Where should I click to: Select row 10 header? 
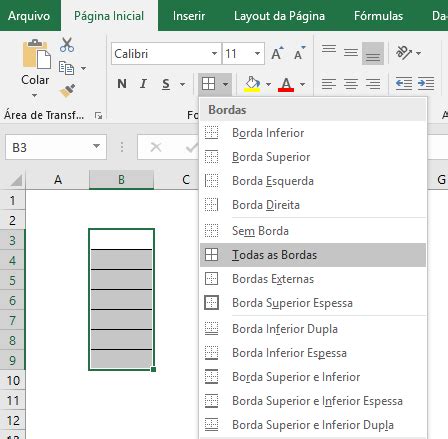click(13, 380)
